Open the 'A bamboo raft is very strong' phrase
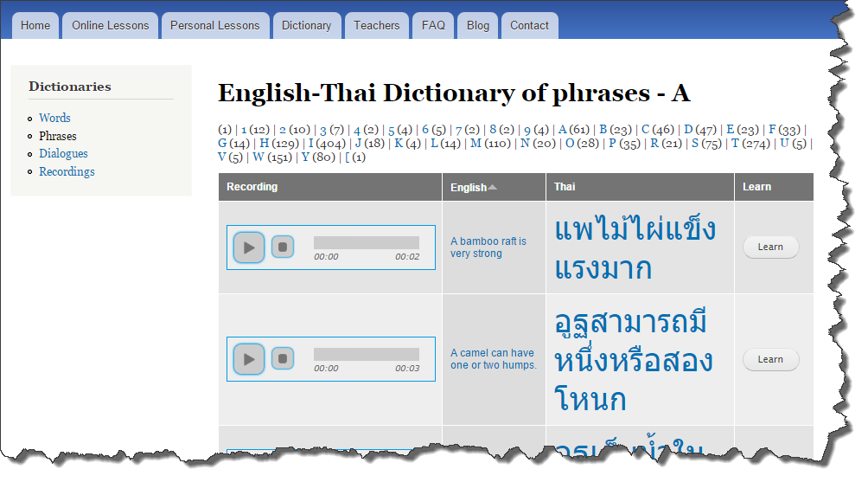Viewport: 868px width, 482px height. coord(488,247)
